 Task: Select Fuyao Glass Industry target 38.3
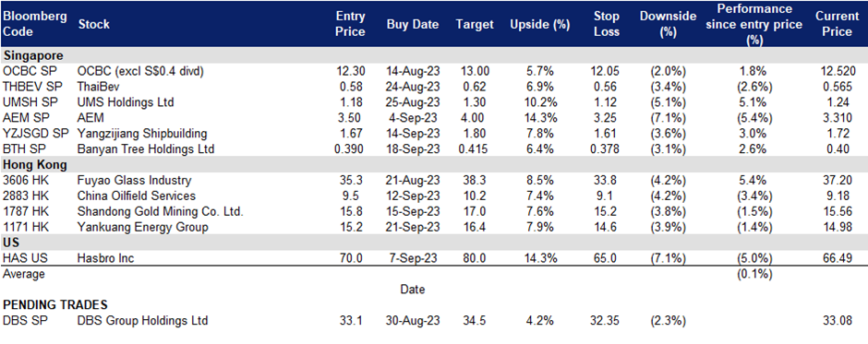pos(475,180)
